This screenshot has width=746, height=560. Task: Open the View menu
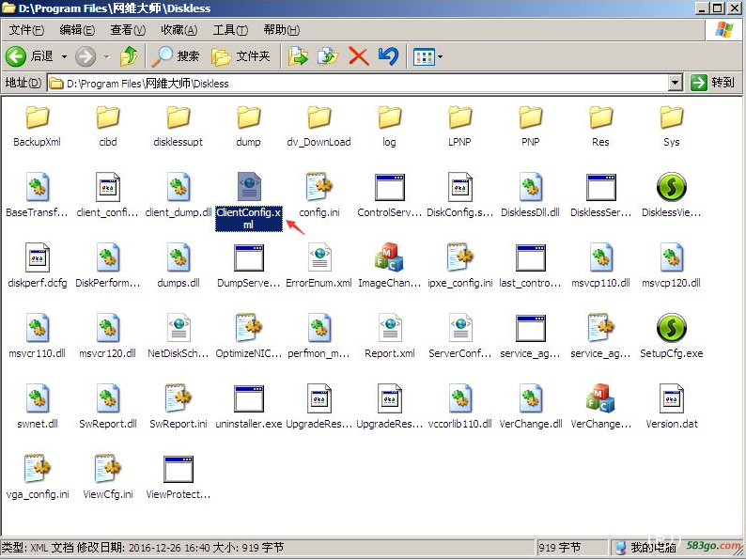point(128,30)
